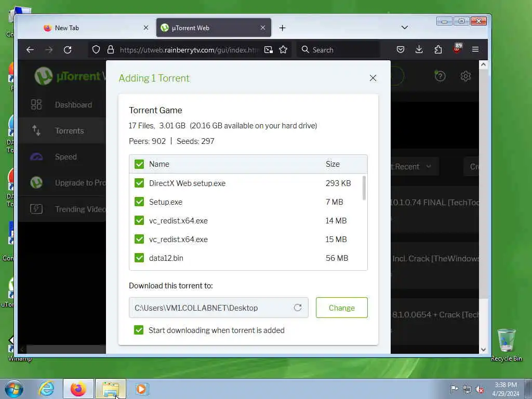Close the Adding 1 Torrent dialog
Screen dimensions: 532x399
pos(373,78)
